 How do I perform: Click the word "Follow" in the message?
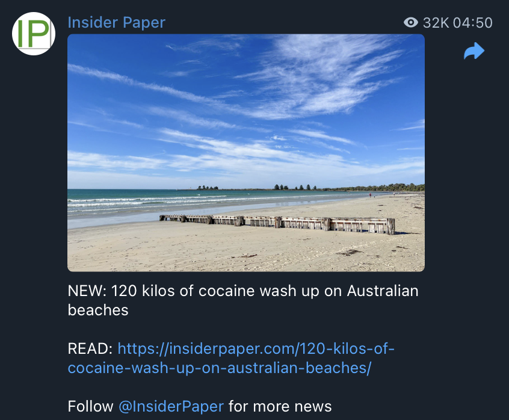click(91, 406)
